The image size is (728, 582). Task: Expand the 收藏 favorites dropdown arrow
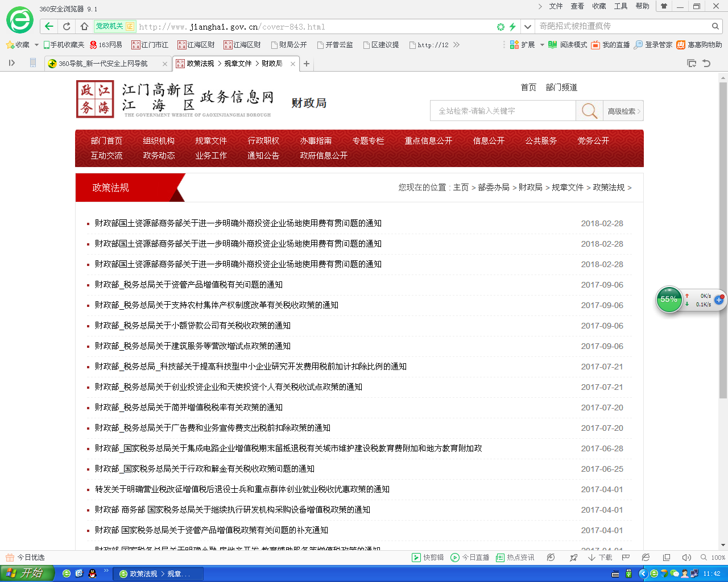pos(36,45)
